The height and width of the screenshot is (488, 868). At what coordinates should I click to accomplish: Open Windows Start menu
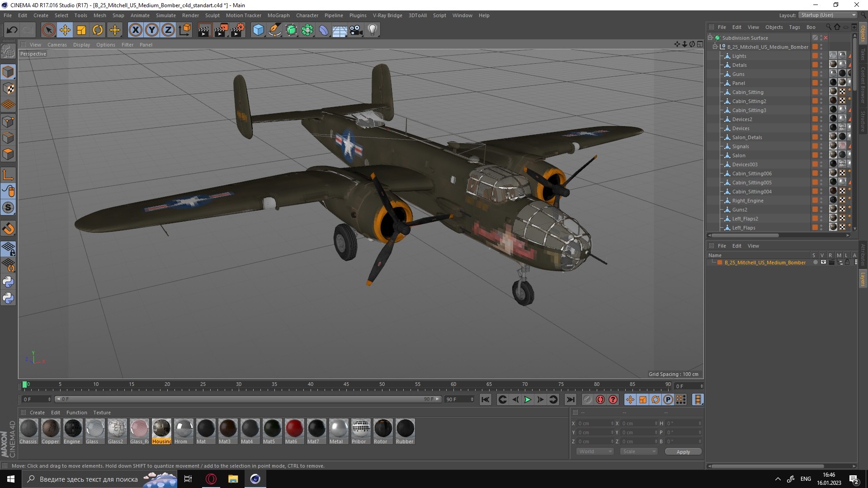(x=11, y=479)
